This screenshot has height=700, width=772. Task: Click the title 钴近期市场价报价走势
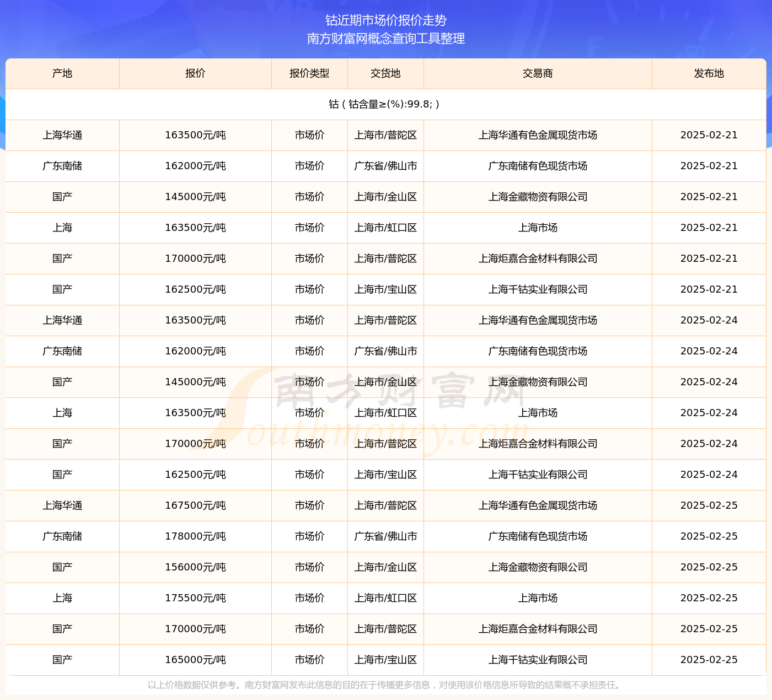[x=386, y=20]
